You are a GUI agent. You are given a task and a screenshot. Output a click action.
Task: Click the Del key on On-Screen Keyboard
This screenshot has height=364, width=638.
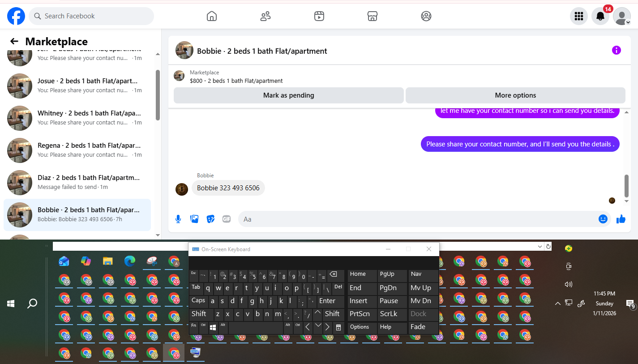[338, 288]
